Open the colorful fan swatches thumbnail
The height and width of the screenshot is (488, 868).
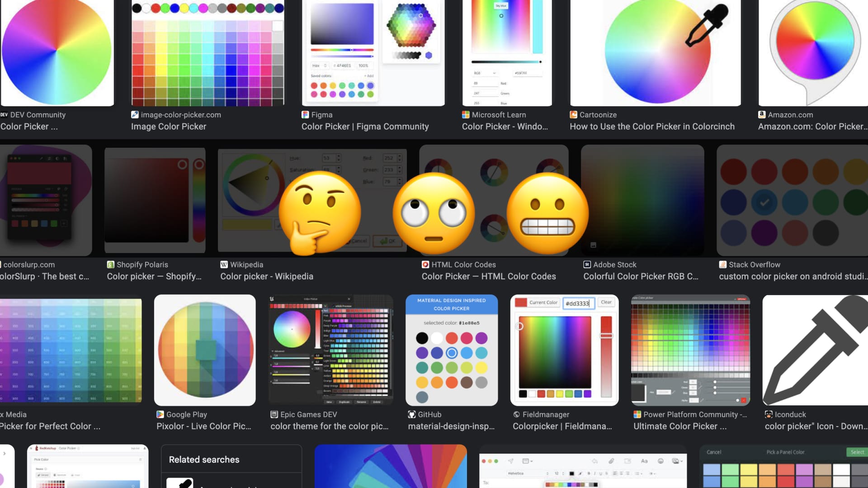[x=391, y=466]
